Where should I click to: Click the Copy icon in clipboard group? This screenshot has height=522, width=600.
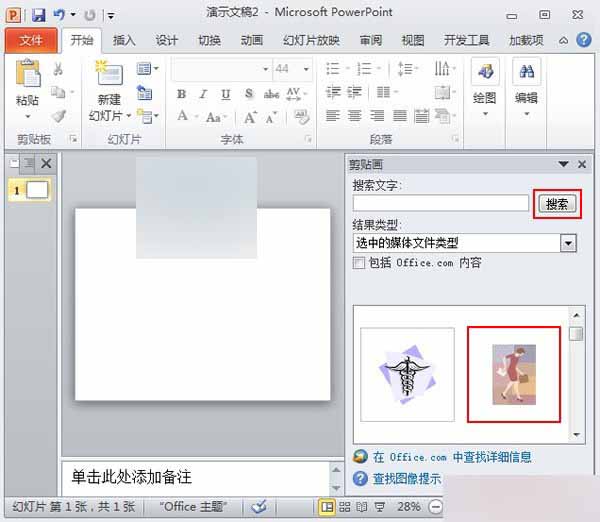(x=58, y=92)
